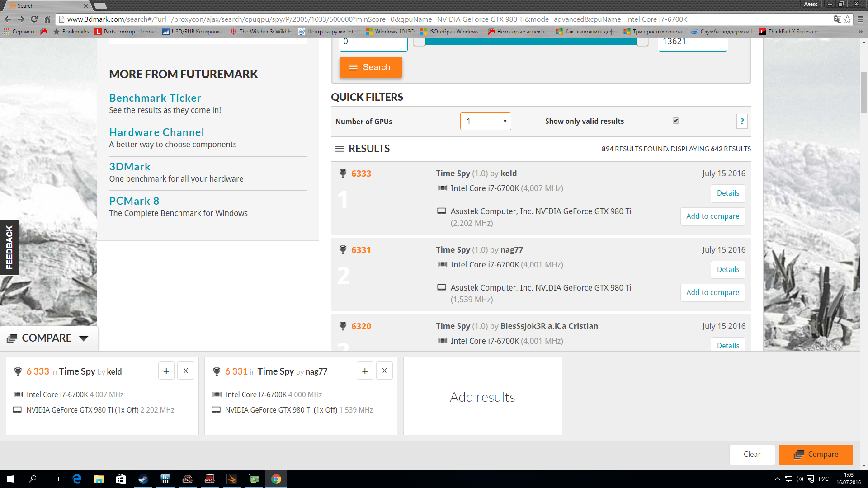Open Number of GPUs dropdown
Image resolution: width=868 pixels, height=488 pixels.
(x=486, y=121)
